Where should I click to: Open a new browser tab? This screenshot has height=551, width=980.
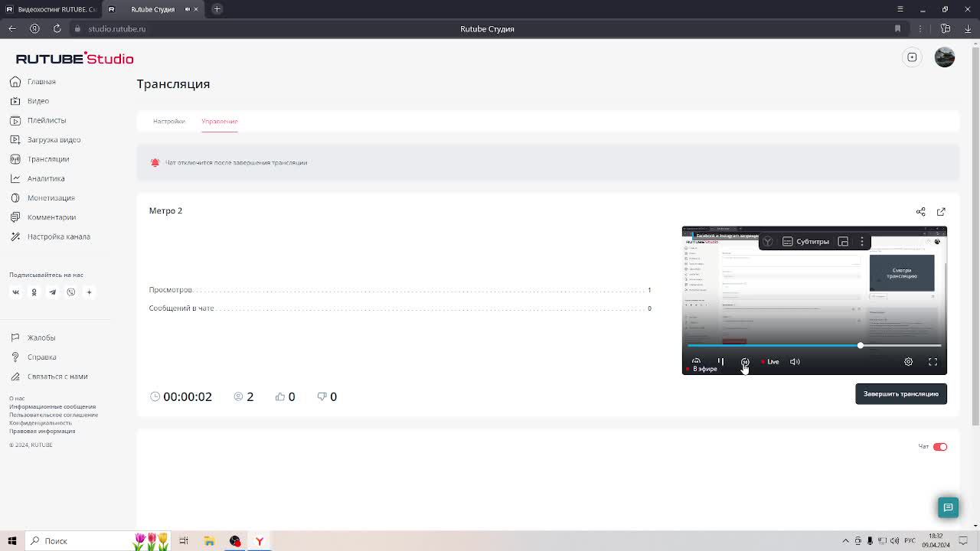[217, 9]
